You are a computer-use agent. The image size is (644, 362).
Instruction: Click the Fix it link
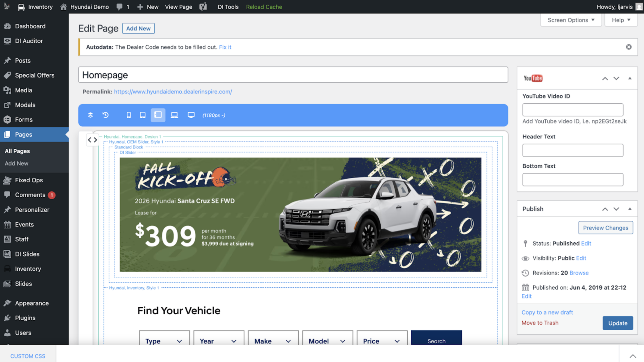pyautogui.click(x=225, y=47)
